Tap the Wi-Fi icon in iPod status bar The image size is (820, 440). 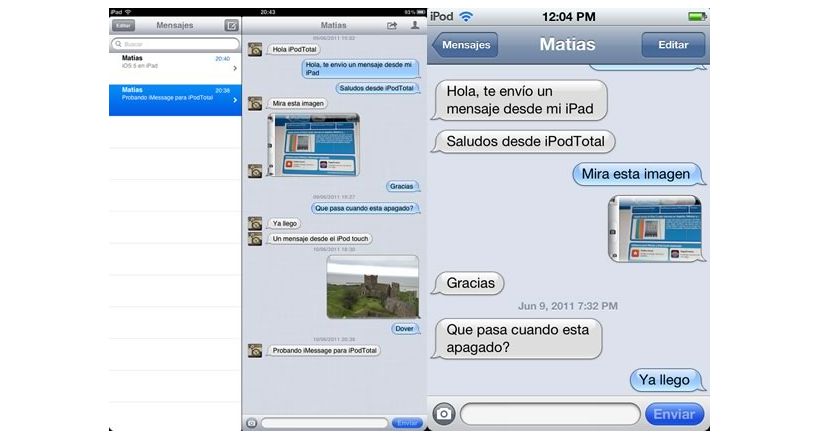466,17
